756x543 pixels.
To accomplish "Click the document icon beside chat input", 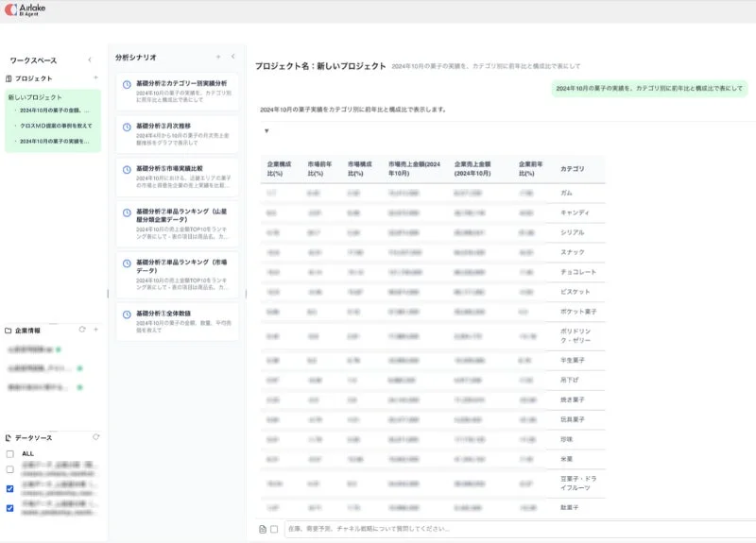I will [263, 529].
